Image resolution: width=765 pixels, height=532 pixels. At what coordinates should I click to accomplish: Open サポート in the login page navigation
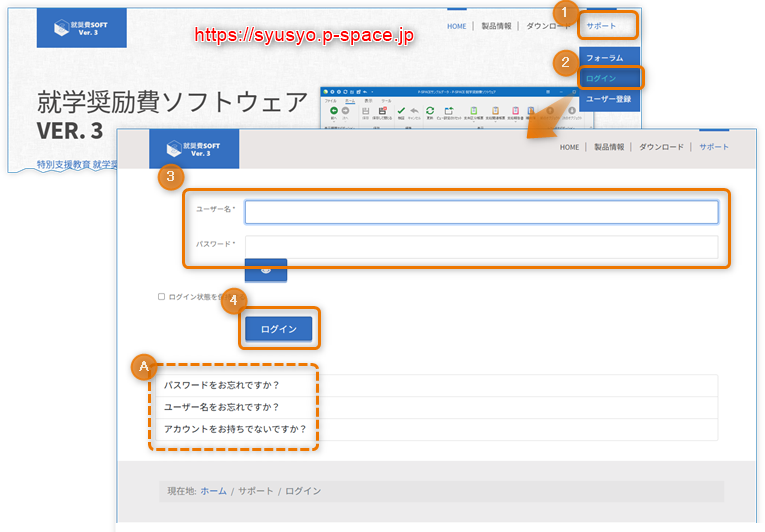[714, 147]
